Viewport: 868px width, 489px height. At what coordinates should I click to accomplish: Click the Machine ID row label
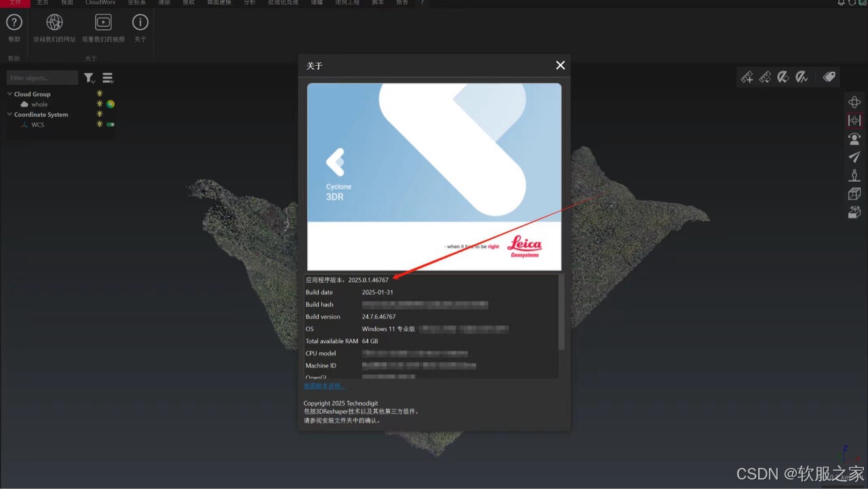tap(321, 366)
